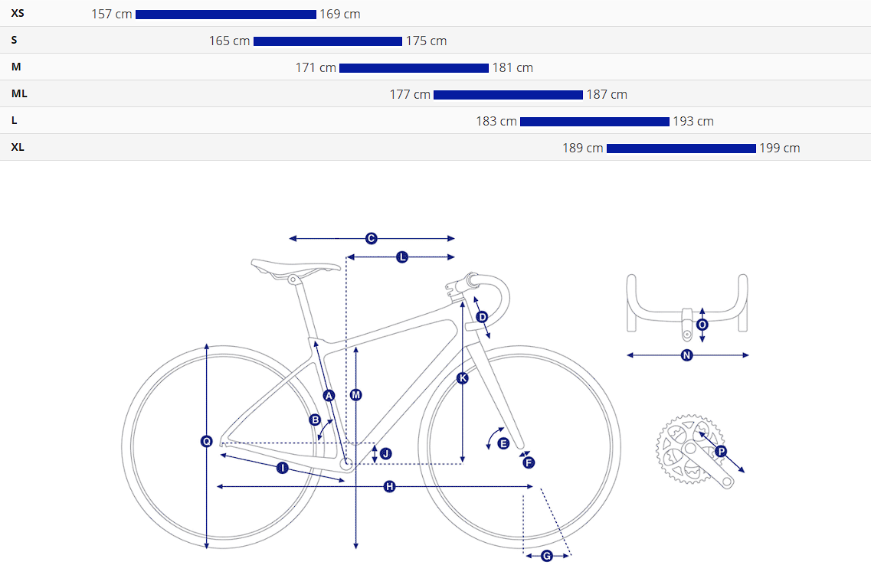
Task: Click the letter A seat tube marker
Action: [329, 396]
